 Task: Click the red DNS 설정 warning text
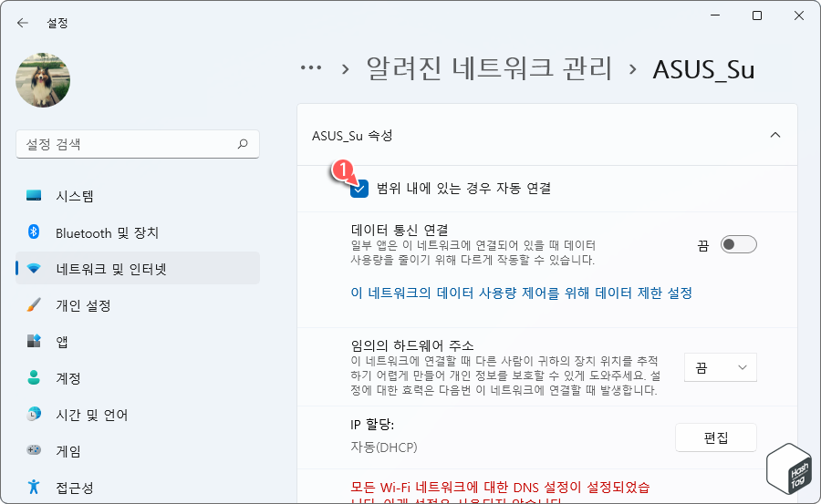tap(500, 494)
